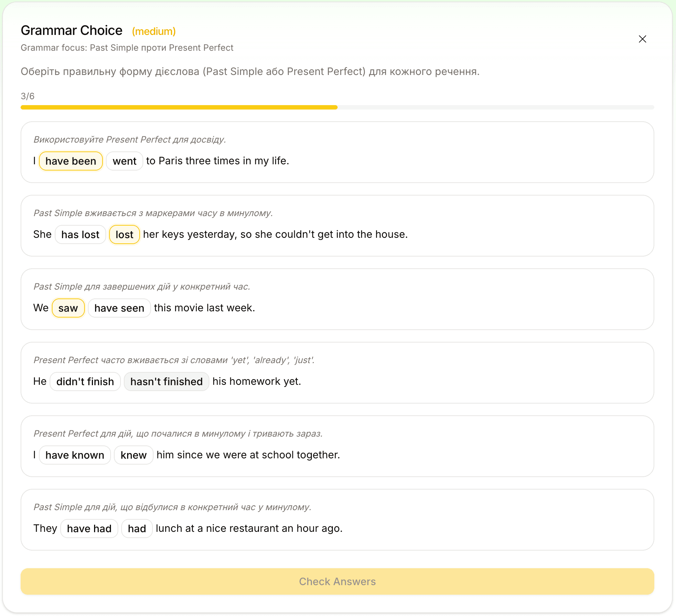The image size is (676, 616).
Task: Select the 'have been' option
Action: pos(71,161)
